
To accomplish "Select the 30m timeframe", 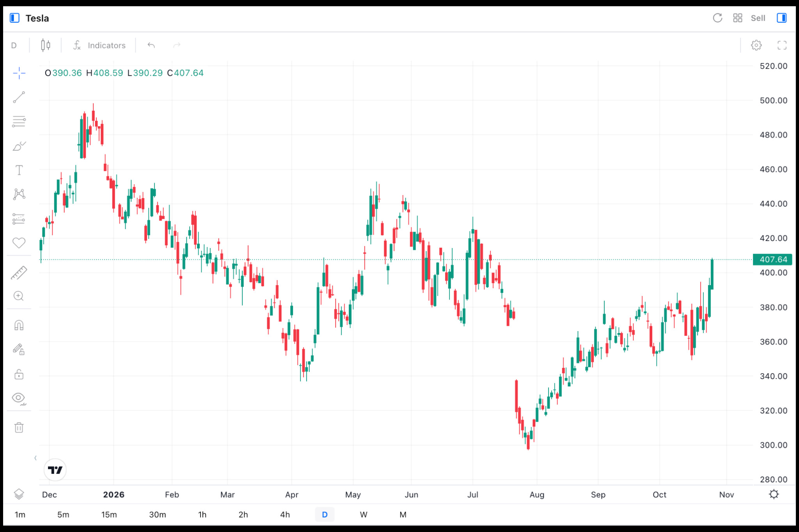I will [x=158, y=514].
